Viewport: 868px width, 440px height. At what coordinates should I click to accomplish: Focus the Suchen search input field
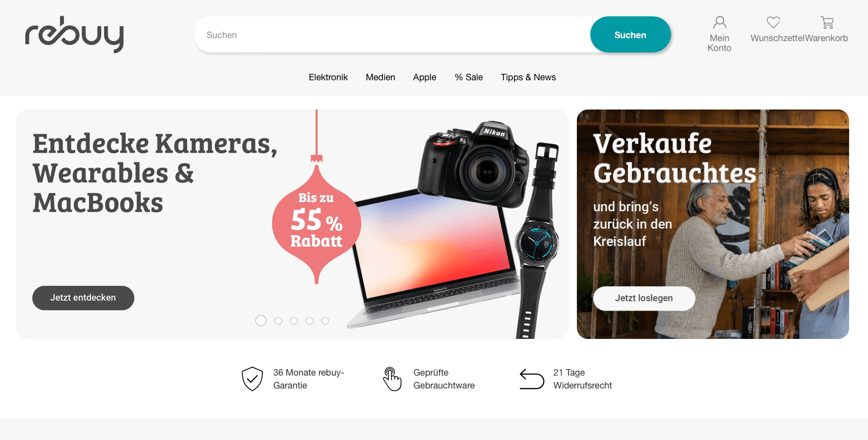(x=392, y=35)
